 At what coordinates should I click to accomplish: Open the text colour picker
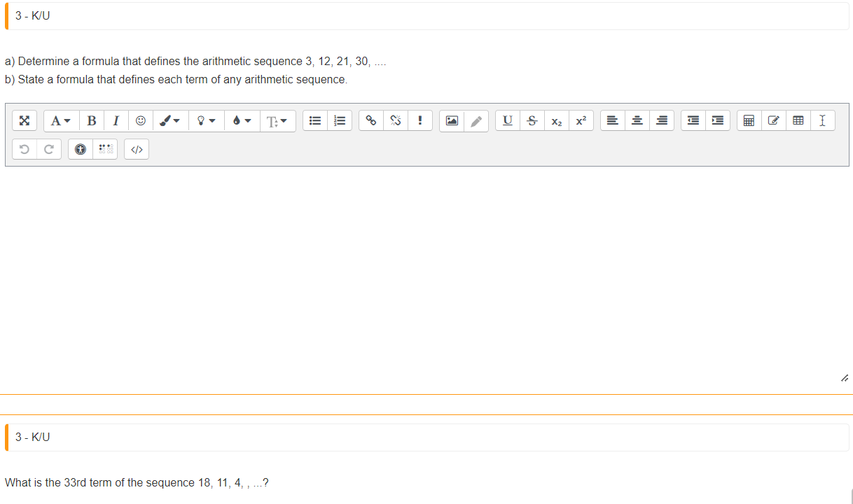169,120
